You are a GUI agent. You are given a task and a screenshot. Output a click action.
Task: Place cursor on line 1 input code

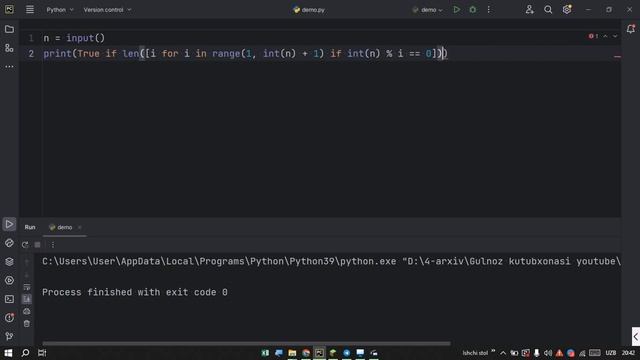74,38
